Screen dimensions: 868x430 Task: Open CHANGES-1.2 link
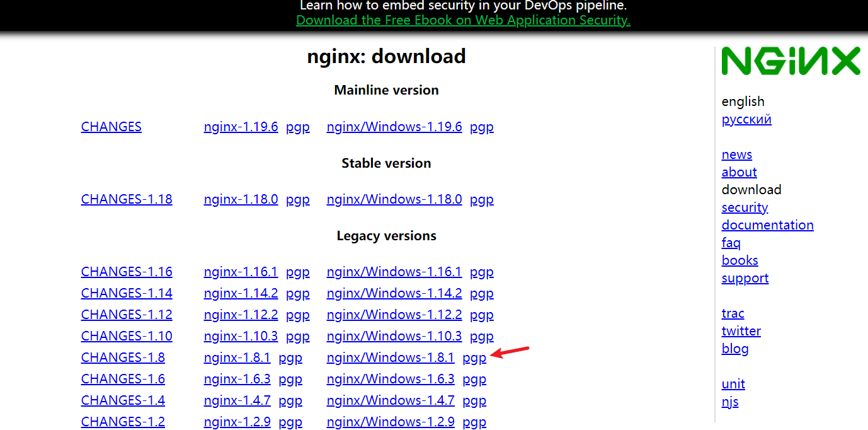(123, 422)
